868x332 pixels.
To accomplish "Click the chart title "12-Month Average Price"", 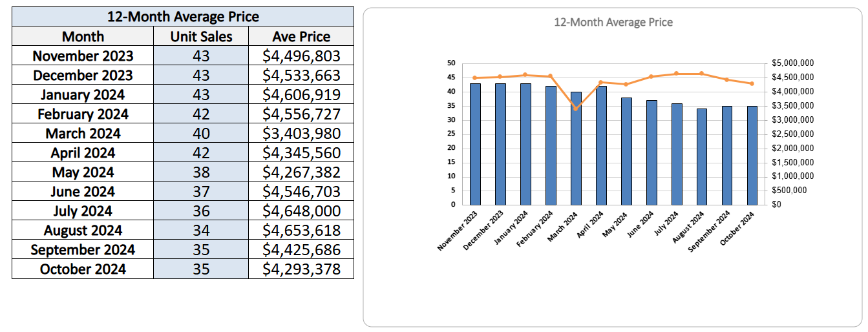I will coord(613,23).
